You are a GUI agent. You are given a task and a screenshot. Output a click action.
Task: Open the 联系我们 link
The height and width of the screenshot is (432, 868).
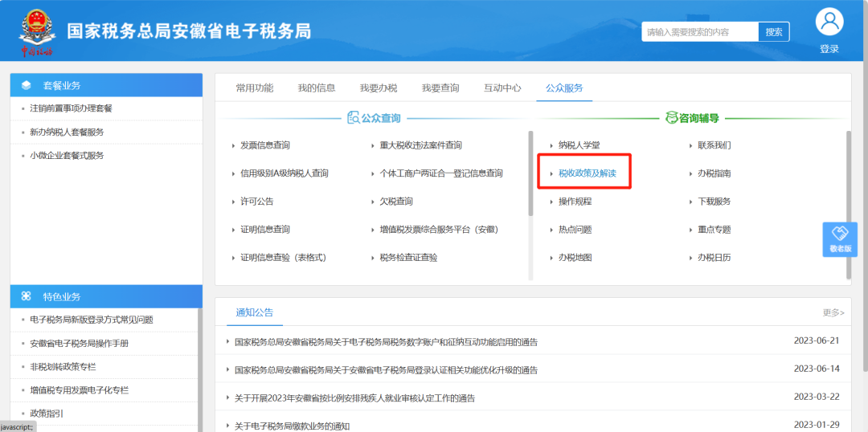point(714,145)
